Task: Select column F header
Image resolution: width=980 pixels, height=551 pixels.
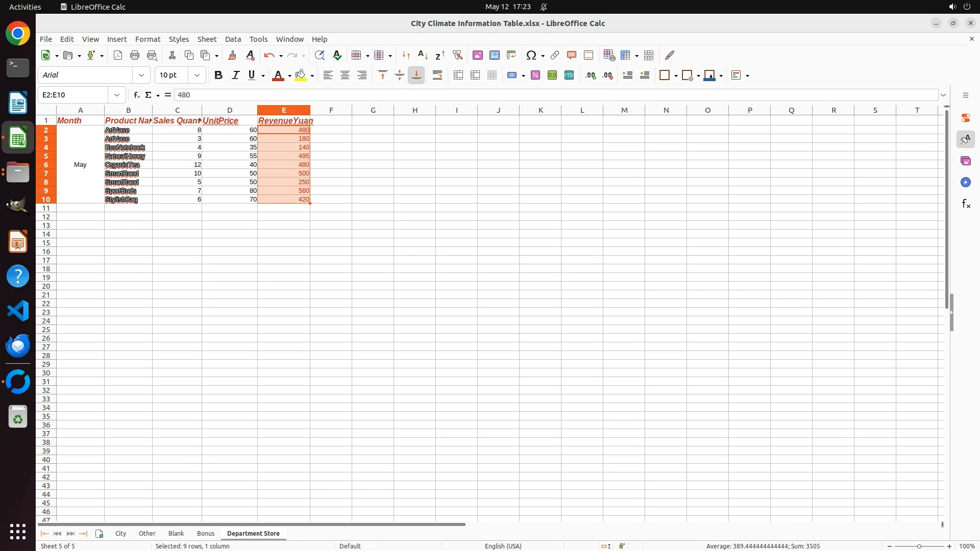Action: [x=331, y=110]
